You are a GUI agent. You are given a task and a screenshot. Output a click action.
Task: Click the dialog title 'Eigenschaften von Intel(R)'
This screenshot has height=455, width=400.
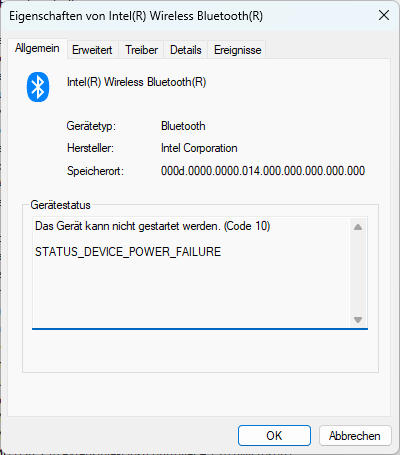[x=136, y=16]
